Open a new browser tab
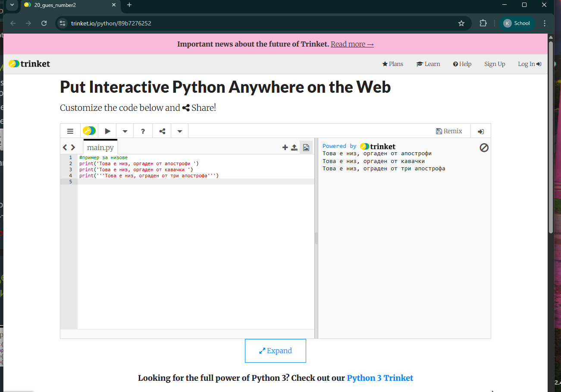Image resolution: width=561 pixels, height=392 pixels. tap(129, 5)
